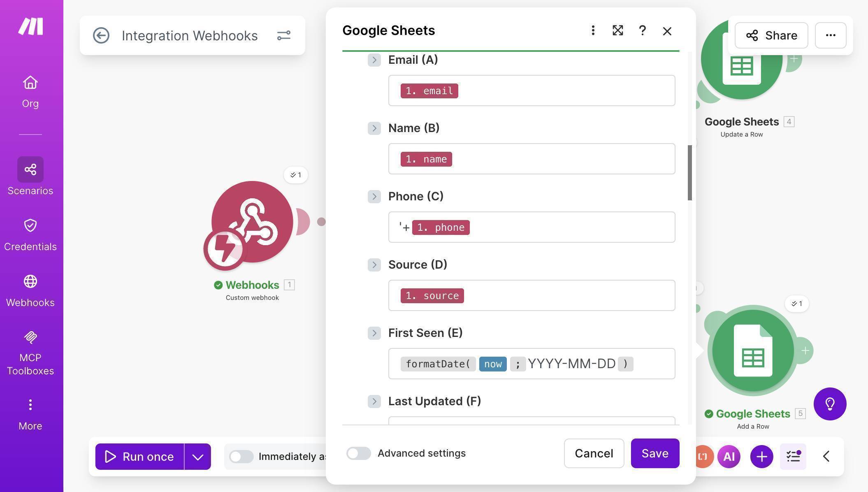
Task: Open the Run once dropdown arrow
Action: point(197,456)
